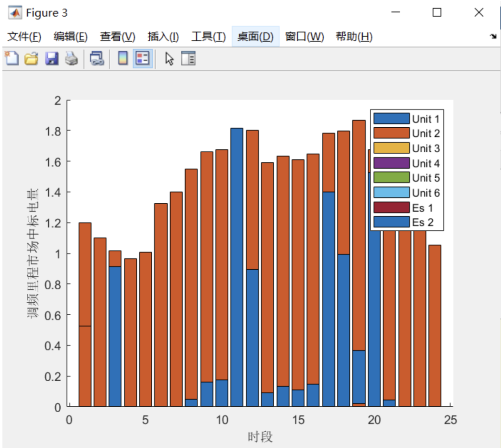Print the figure with the printer icon
501x448 pixels.
pyautogui.click(x=71, y=59)
